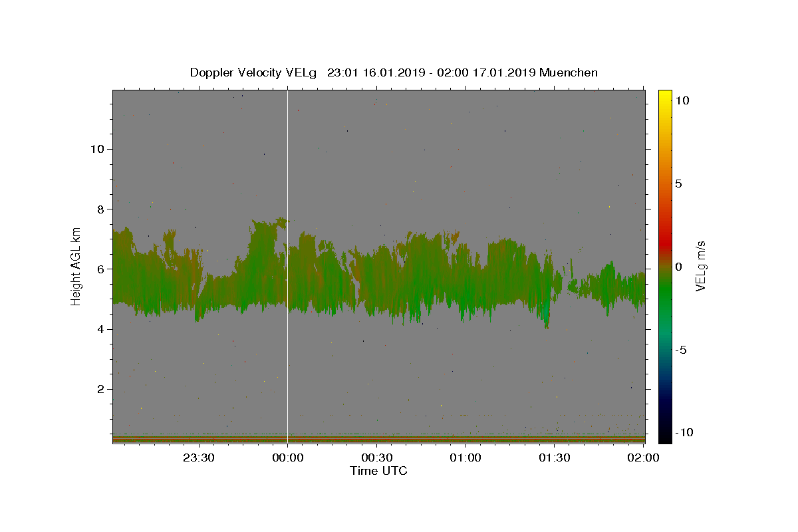This screenshot has height=532, width=798.
Task: Click the height tick label 8
Action: [x=100, y=209]
